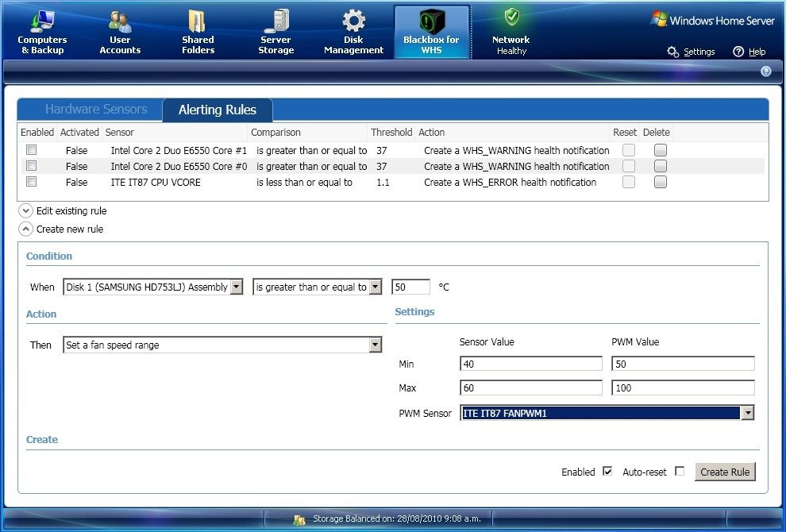Toggle Enabled checkbox for Core #1 rule

tap(32, 150)
